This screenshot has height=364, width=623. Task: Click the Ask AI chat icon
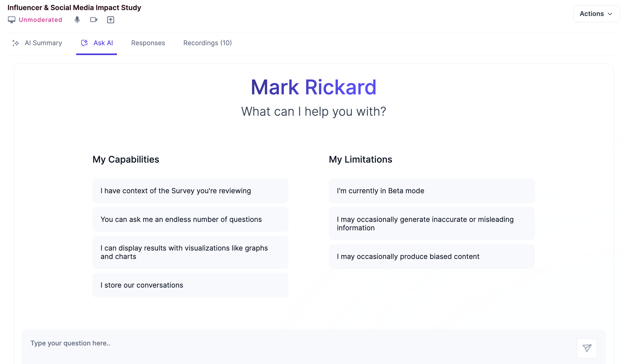pyautogui.click(x=84, y=43)
